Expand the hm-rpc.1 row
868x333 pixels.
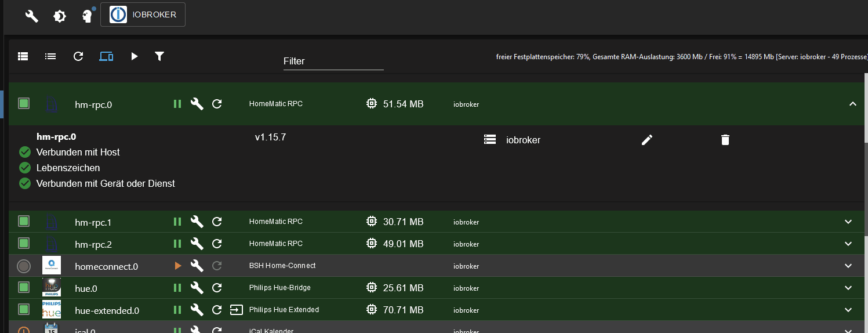(x=848, y=222)
